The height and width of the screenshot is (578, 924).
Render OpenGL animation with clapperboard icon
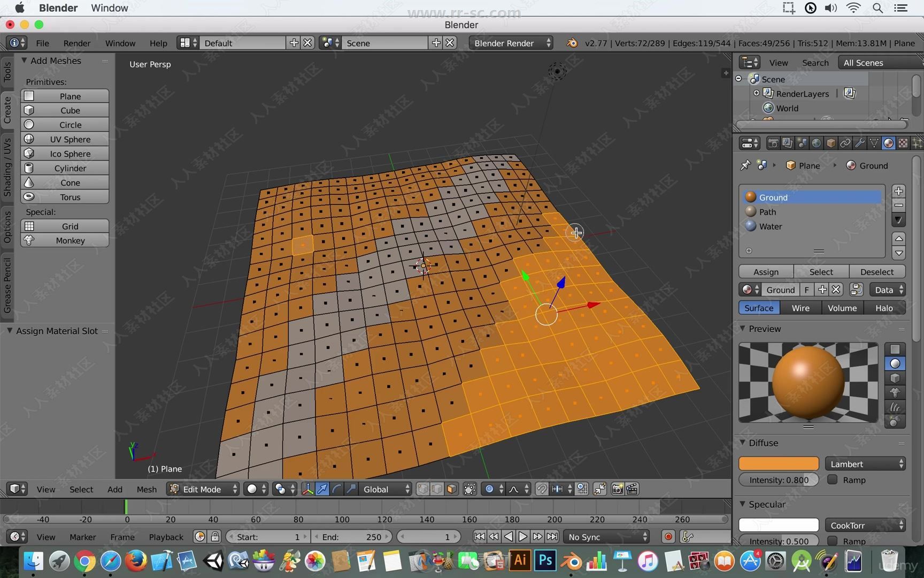click(x=632, y=489)
